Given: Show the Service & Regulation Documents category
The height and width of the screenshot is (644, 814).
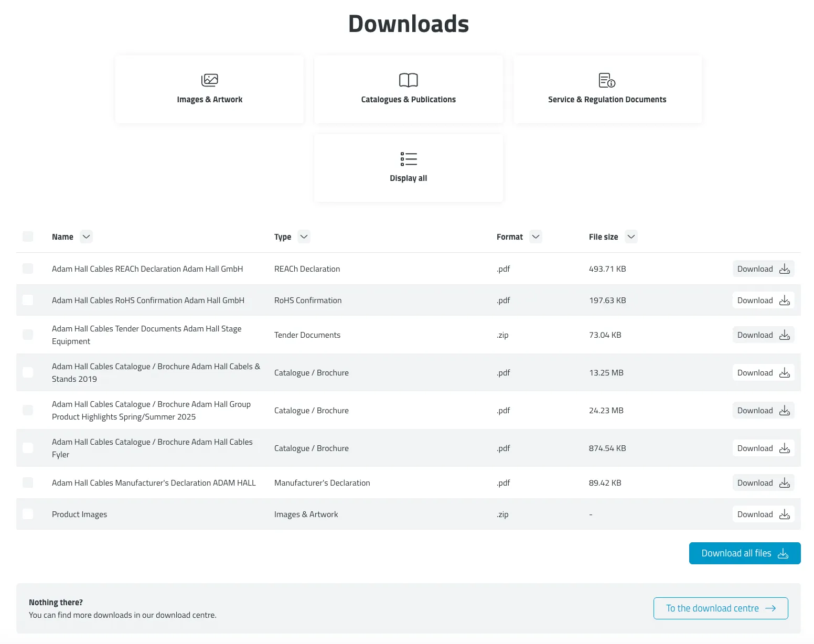Looking at the screenshot, I should click(607, 99).
